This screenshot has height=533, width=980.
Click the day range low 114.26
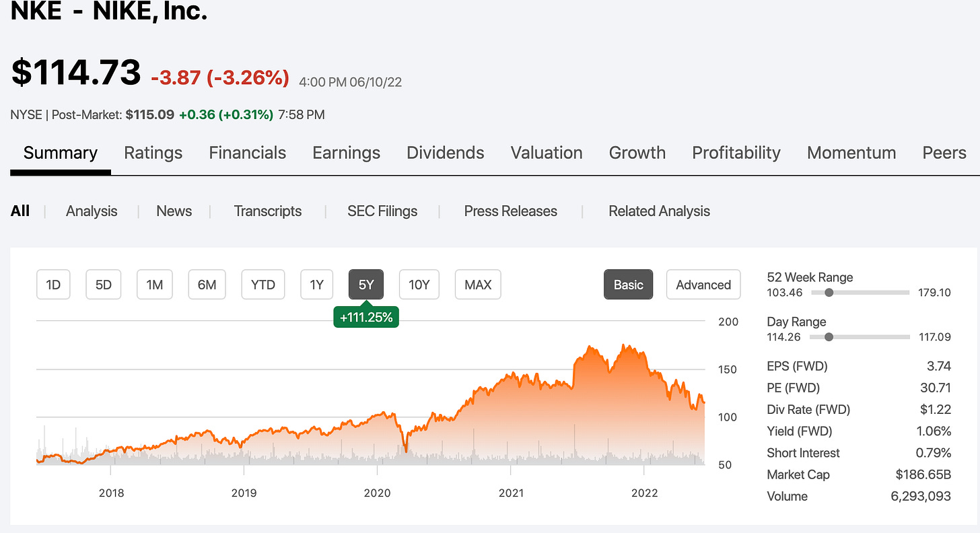click(x=784, y=337)
